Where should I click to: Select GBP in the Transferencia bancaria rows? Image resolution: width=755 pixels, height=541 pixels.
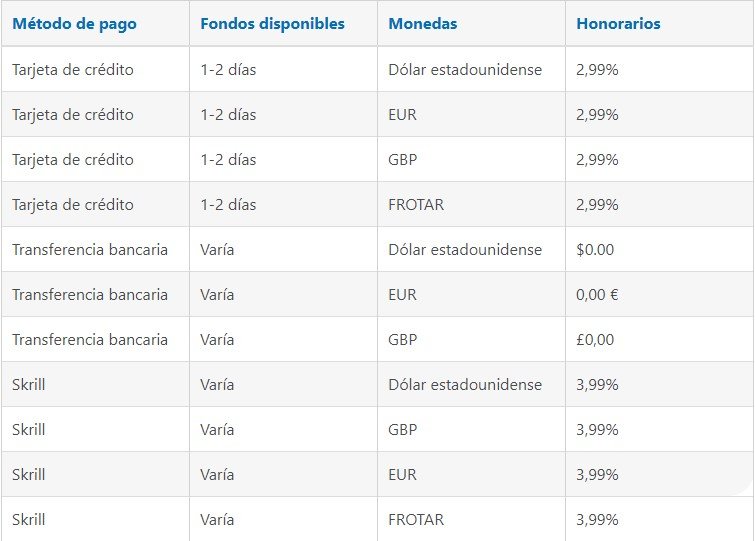tap(403, 340)
